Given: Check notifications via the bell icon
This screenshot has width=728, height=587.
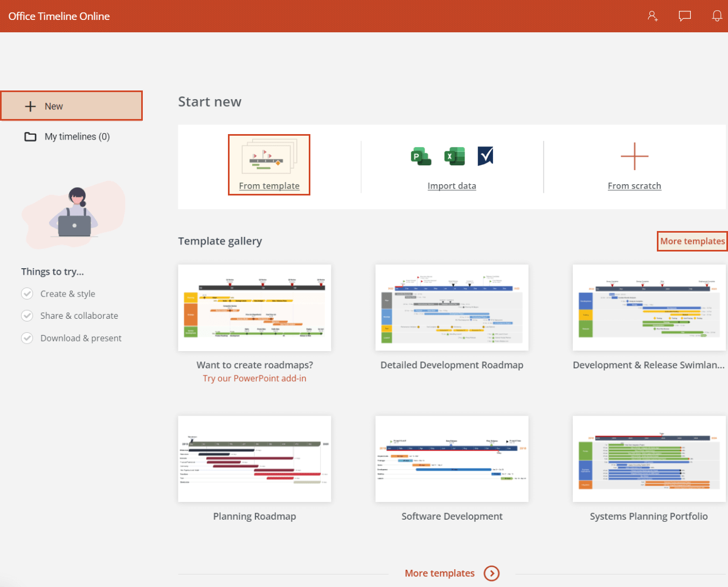Looking at the screenshot, I should 717,16.
